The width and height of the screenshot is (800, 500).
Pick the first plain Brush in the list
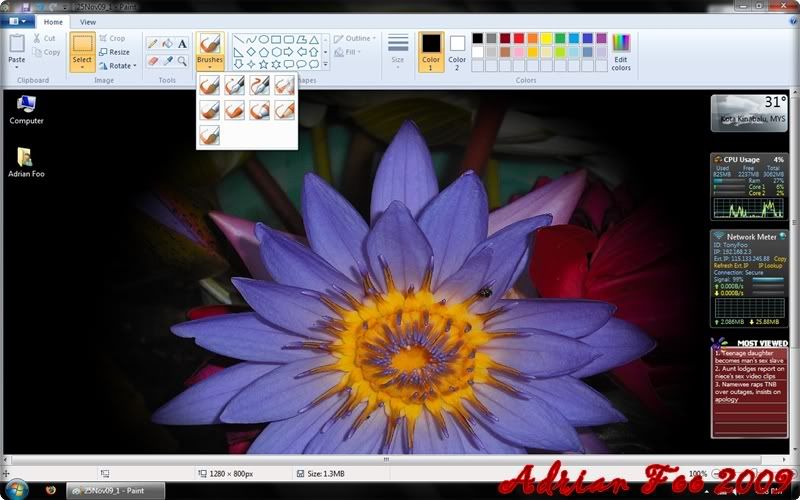click(209, 85)
